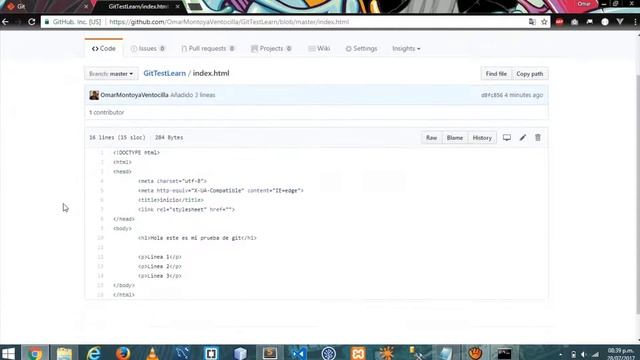640x360 pixels.
Task: Open Visual Studio Code from taskbar
Action: (x=299, y=353)
